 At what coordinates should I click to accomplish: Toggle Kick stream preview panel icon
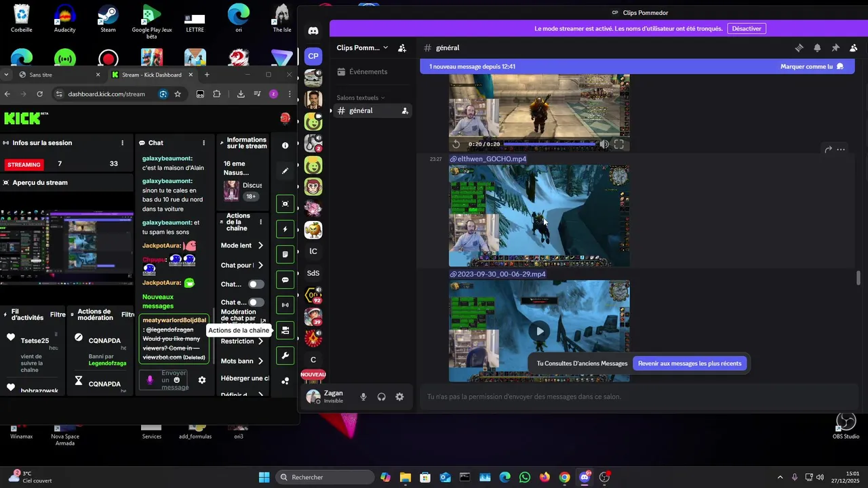tap(285, 204)
